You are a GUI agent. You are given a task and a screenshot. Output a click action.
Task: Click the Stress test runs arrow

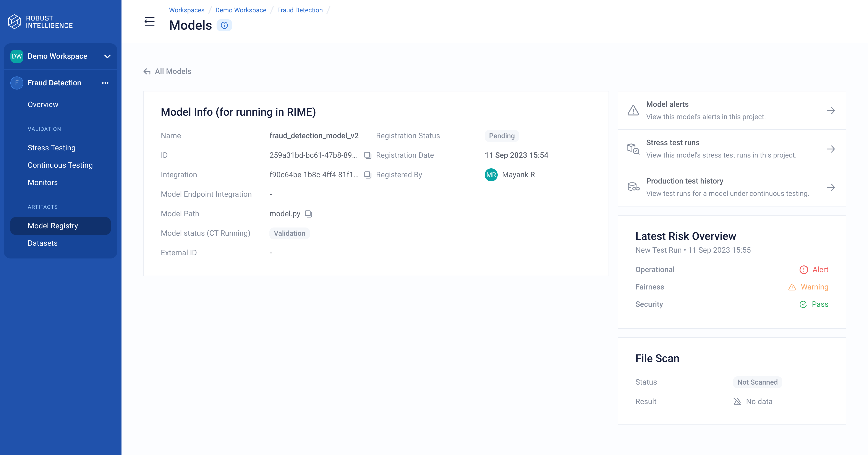tap(831, 149)
